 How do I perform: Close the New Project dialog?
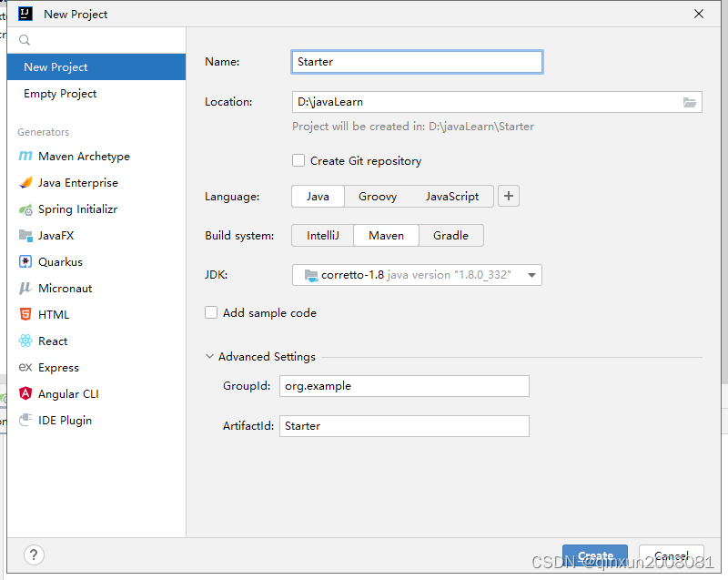[699, 14]
